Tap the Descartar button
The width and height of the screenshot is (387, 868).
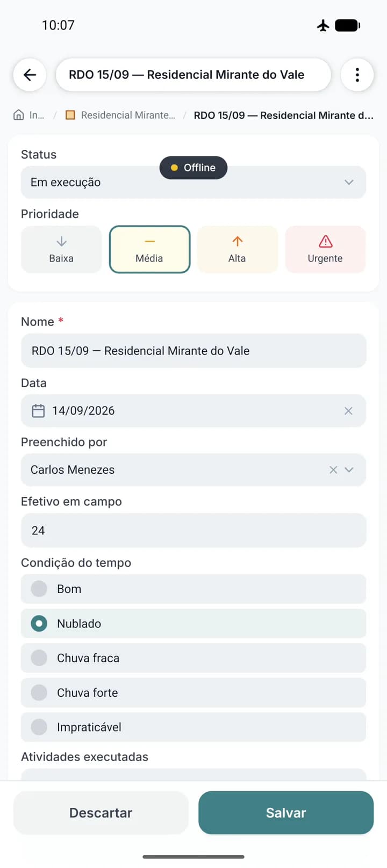(x=101, y=813)
